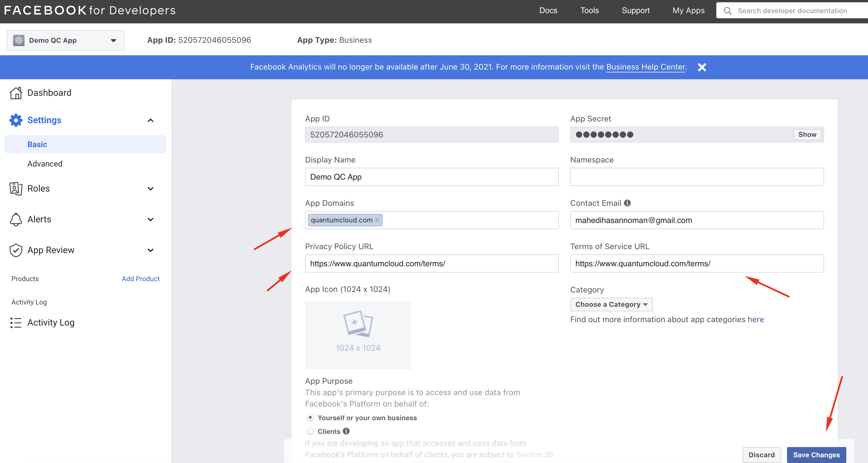Select Advanced settings
The width and height of the screenshot is (868, 463).
pos(45,164)
